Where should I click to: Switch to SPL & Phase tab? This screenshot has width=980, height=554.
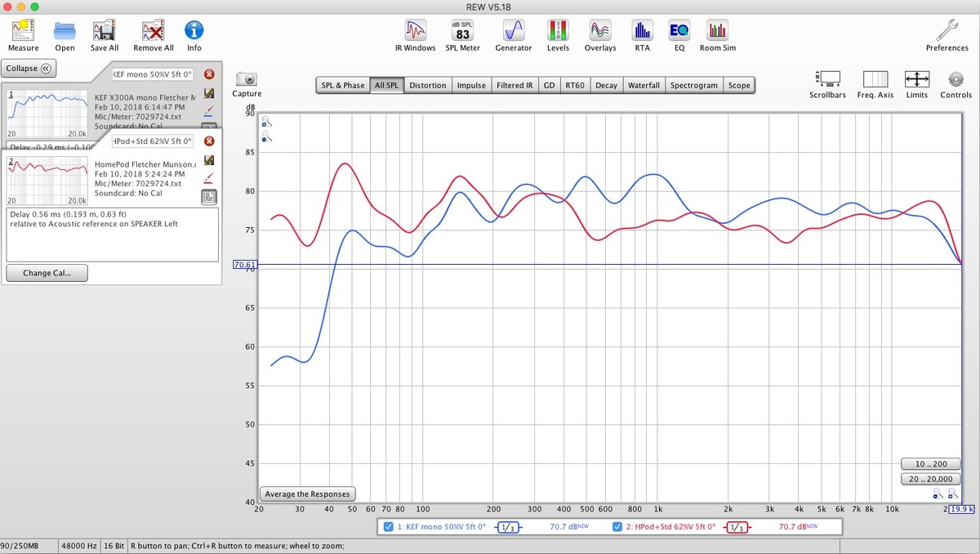click(x=343, y=85)
